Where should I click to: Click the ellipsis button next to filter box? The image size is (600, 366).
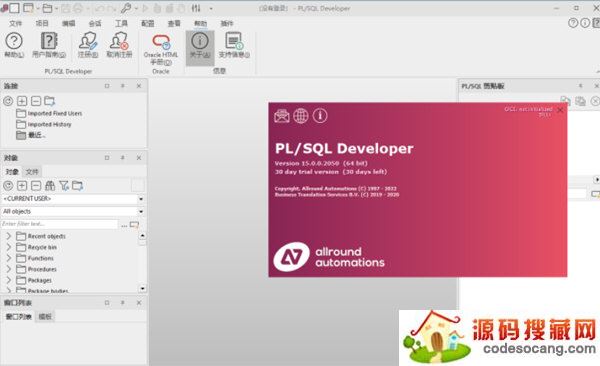pos(124,225)
